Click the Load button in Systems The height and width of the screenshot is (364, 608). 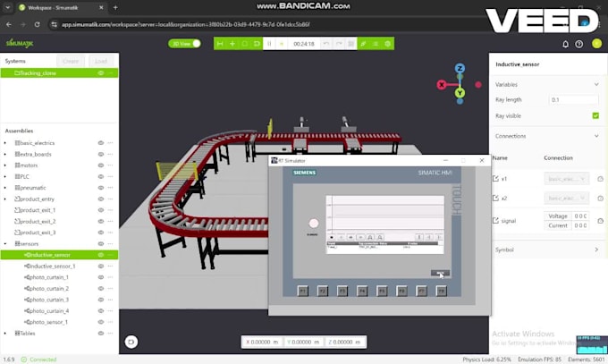pos(101,61)
